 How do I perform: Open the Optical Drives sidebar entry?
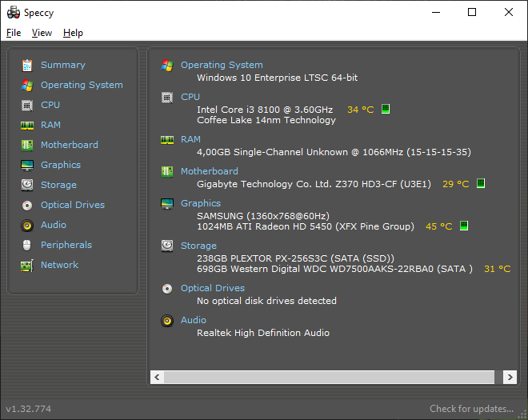coord(73,205)
